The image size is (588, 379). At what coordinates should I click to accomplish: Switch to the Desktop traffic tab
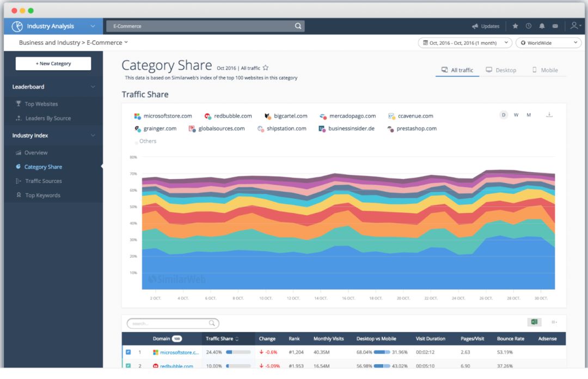(501, 70)
